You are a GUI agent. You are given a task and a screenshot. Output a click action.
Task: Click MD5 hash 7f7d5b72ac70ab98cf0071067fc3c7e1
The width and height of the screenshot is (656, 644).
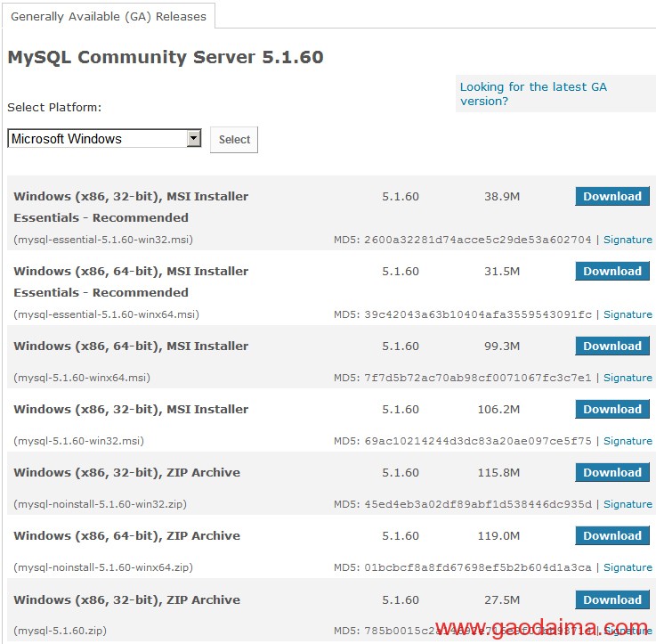pyautogui.click(x=478, y=378)
